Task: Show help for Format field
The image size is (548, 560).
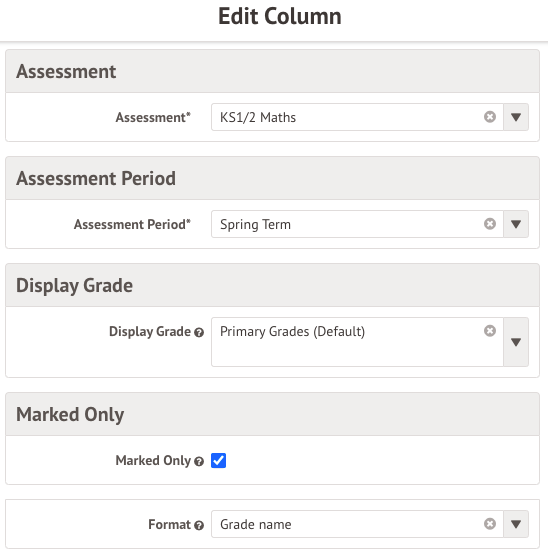Action: pyautogui.click(x=199, y=525)
